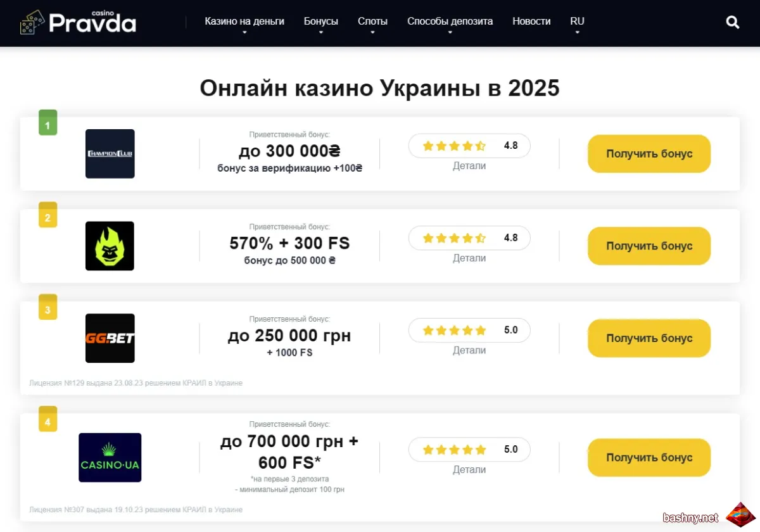Expand the Казино на деньги menu
This screenshot has width=760, height=532.
pyautogui.click(x=244, y=22)
